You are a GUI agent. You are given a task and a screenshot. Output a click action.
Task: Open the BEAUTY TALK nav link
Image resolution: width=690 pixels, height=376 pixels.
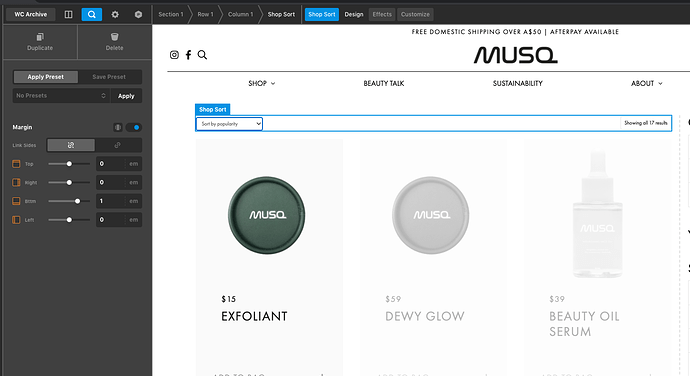[384, 83]
